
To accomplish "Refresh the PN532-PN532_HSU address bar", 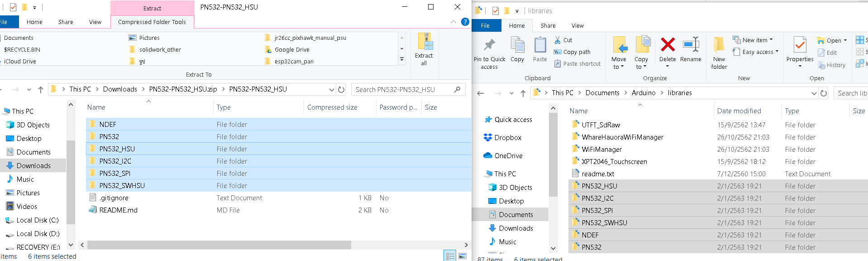I will click(341, 89).
